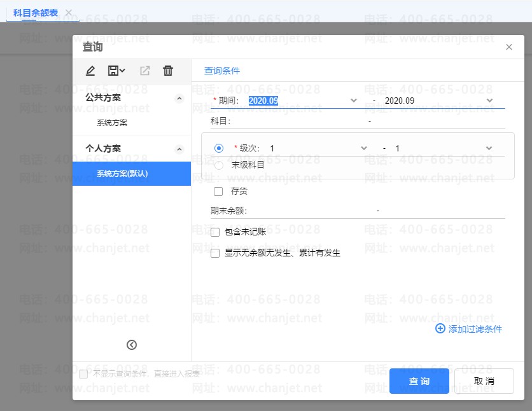
Task: Enable the 存货 checkbox
Action: [x=218, y=191]
